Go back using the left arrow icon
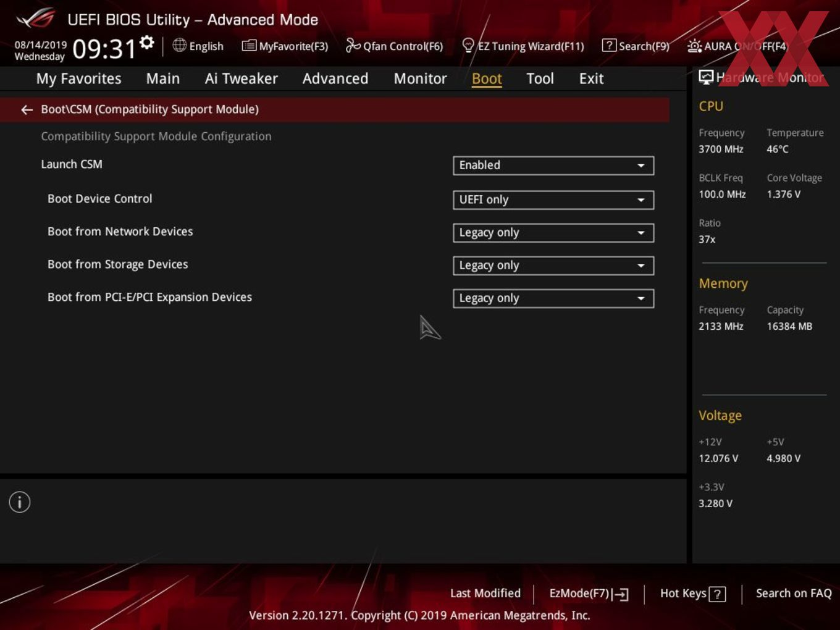Screen dimensions: 840x630 pyautogui.click(x=27, y=110)
